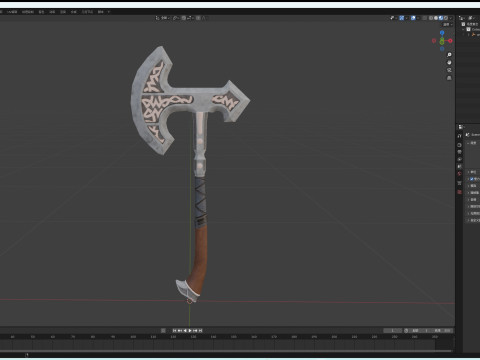
Task: Click the dim negative X gizmo ball
Action: [x=434, y=41]
